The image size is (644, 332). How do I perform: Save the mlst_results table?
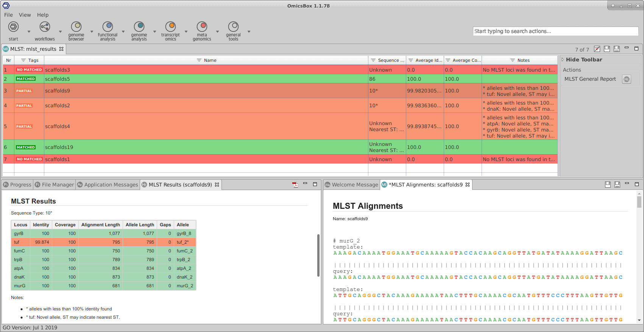tap(607, 49)
